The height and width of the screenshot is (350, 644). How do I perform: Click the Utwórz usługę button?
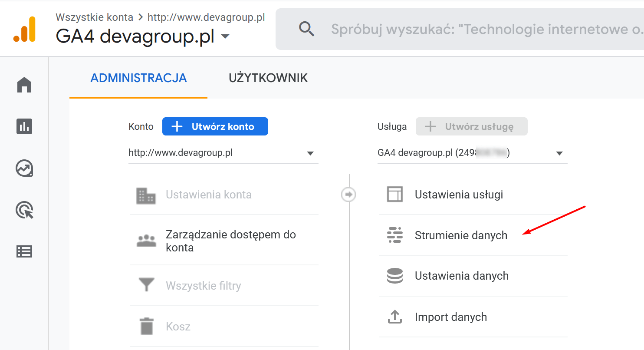point(472,126)
